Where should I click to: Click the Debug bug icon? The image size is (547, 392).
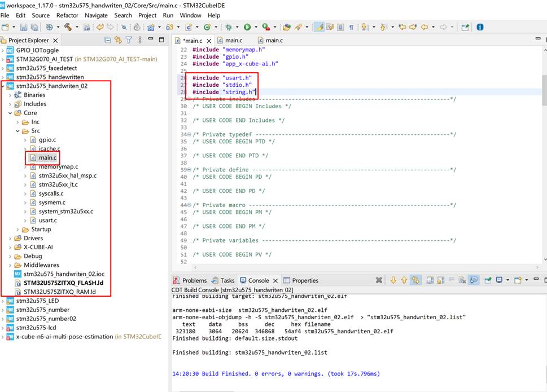(229, 27)
